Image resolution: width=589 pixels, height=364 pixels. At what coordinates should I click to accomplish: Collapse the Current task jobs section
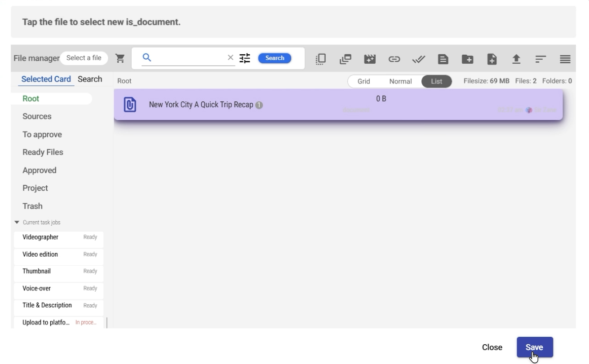tap(17, 223)
